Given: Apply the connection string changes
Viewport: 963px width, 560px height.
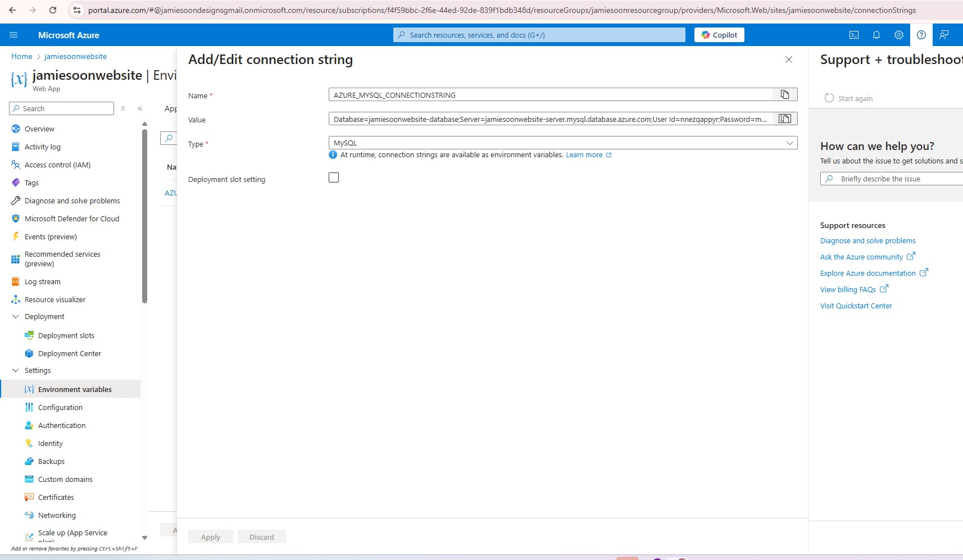Looking at the screenshot, I should (210, 536).
